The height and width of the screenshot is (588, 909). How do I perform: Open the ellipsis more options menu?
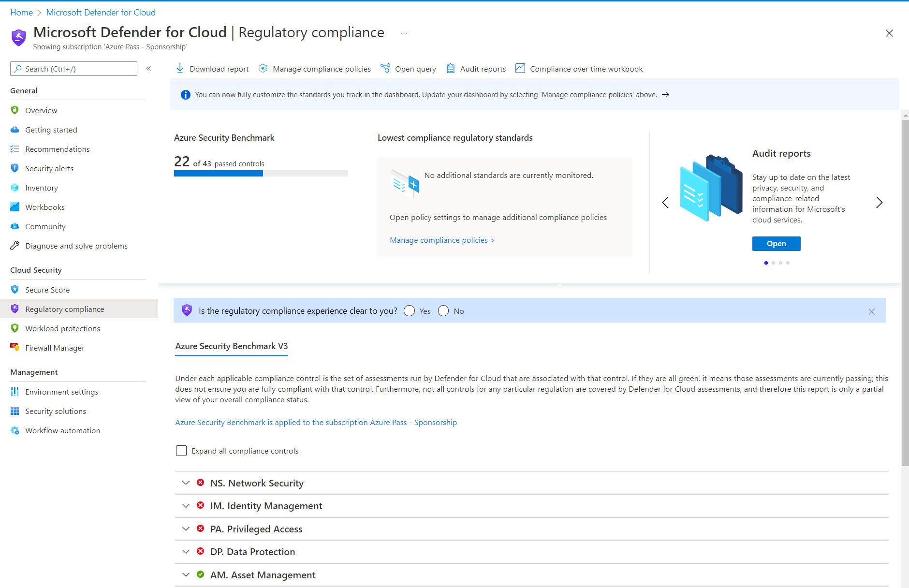pos(404,33)
